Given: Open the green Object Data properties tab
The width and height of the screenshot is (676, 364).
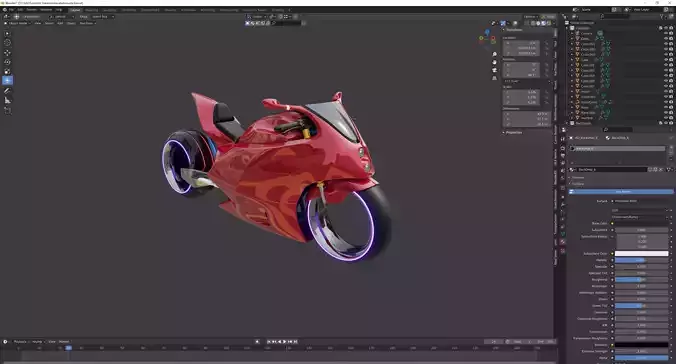Looking at the screenshot, I should click(x=563, y=234).
